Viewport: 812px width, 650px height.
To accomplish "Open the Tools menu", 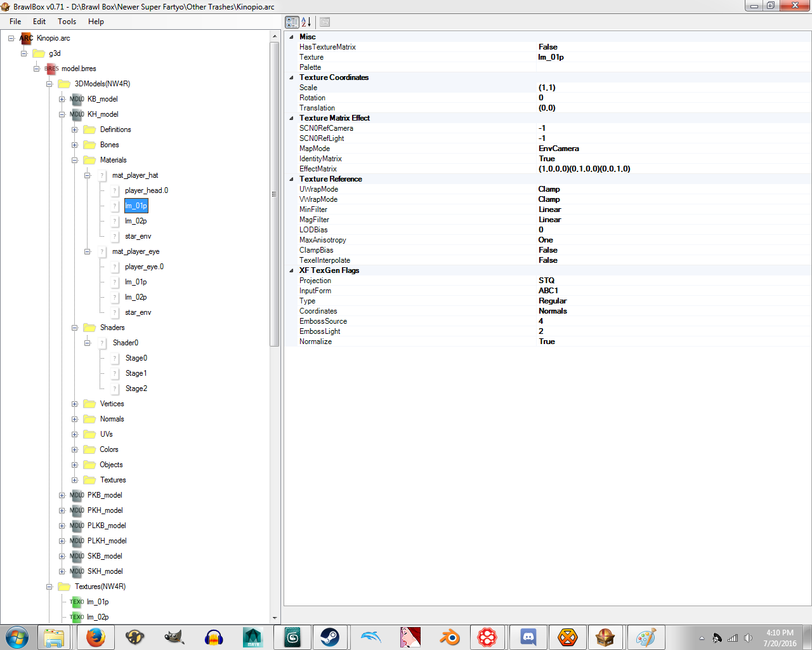I will tap(67, 22).
